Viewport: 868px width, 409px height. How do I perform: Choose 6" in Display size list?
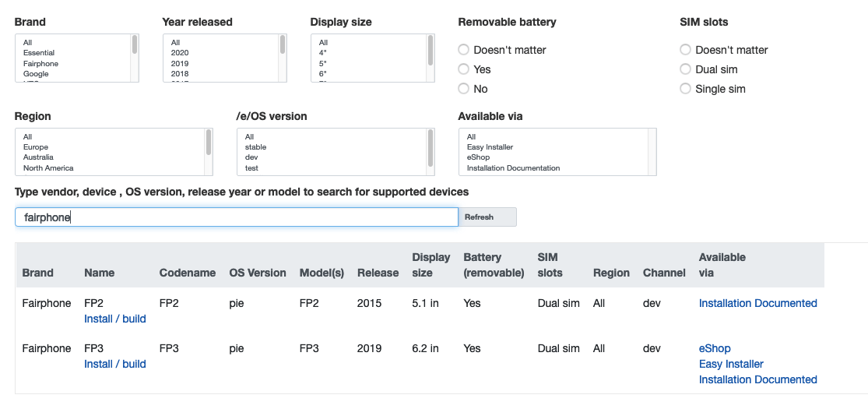click(323, 74)
